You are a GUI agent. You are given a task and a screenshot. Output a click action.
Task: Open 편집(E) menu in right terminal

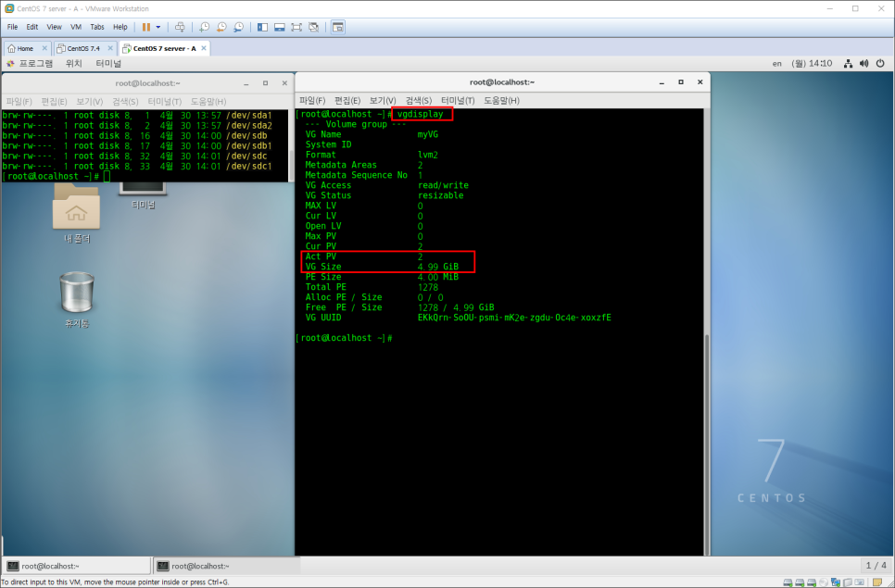pos(347,100)
